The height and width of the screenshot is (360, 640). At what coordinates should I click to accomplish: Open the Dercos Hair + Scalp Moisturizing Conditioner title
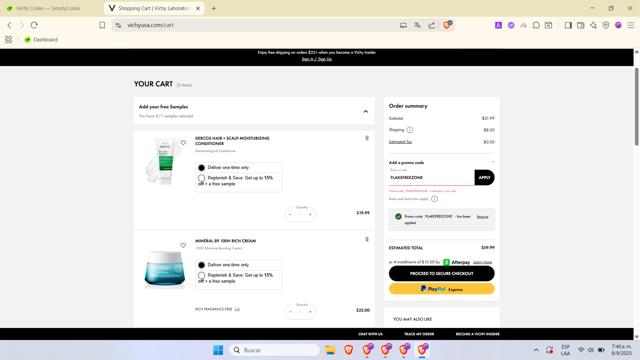click(x=232, y=141)
